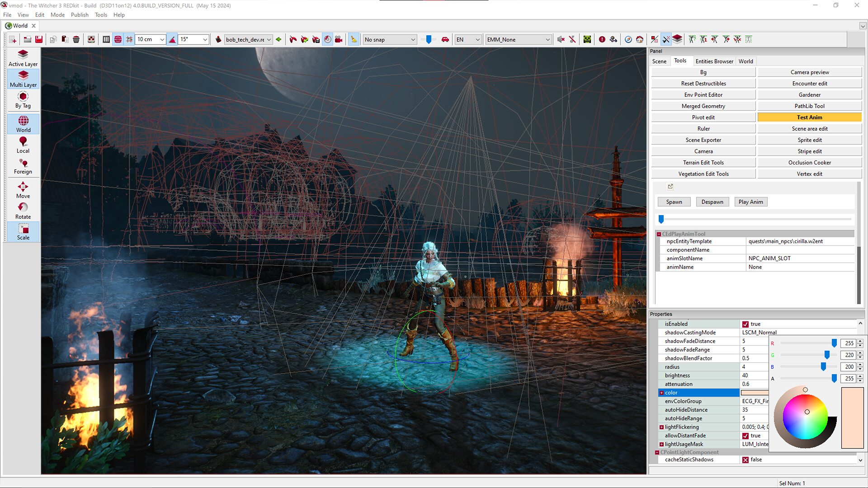
Task: Select the Move tool in the left sidebar
Action: (23, 189)
